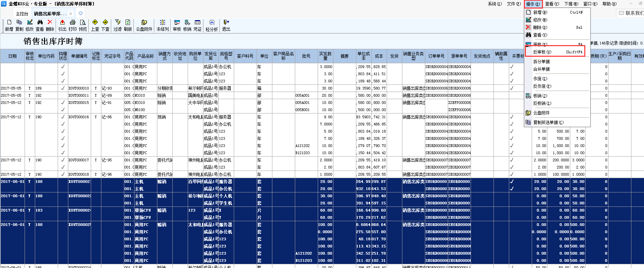The width and height of the screenshot is (644, 268).
Task: Select 作废(Z) menu entry
Action: [x=557, y=79]
